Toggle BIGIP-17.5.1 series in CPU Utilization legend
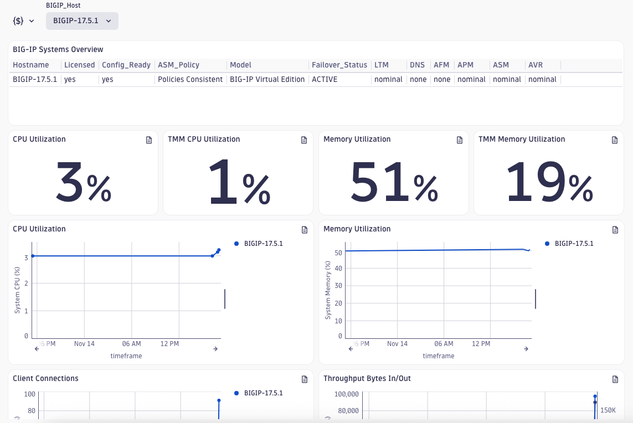Screen dimensions: 633x423 pyautogui.click(x=263, y=243)
